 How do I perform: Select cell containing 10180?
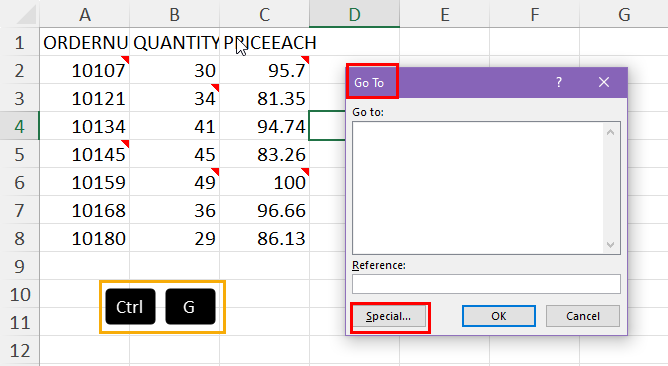(85, 238)
